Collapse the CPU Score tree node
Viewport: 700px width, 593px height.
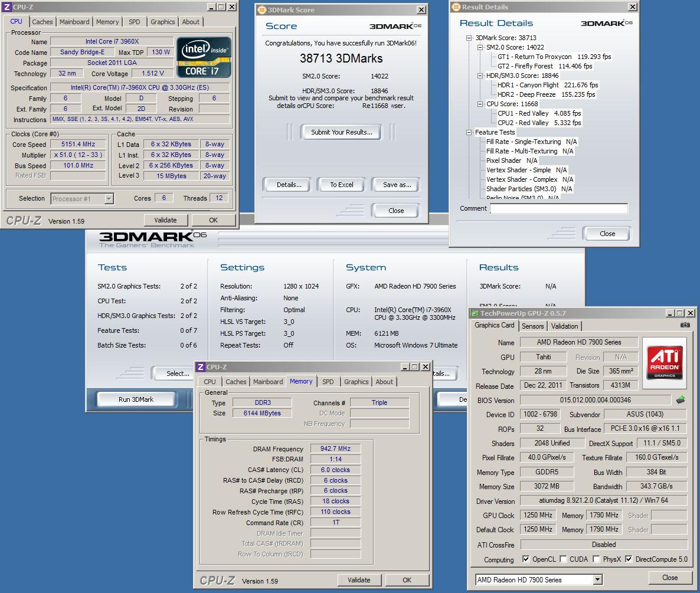[x=480, y=104]
